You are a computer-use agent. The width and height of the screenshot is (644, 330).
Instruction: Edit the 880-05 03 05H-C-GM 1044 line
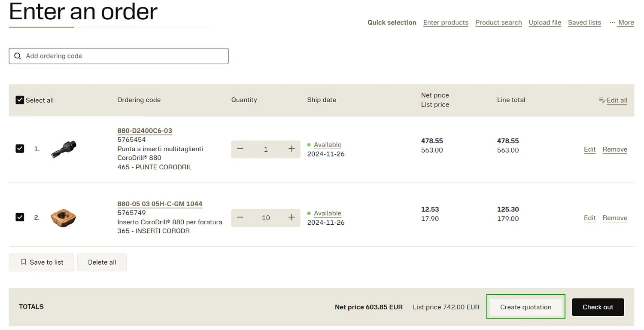[589, 218]
